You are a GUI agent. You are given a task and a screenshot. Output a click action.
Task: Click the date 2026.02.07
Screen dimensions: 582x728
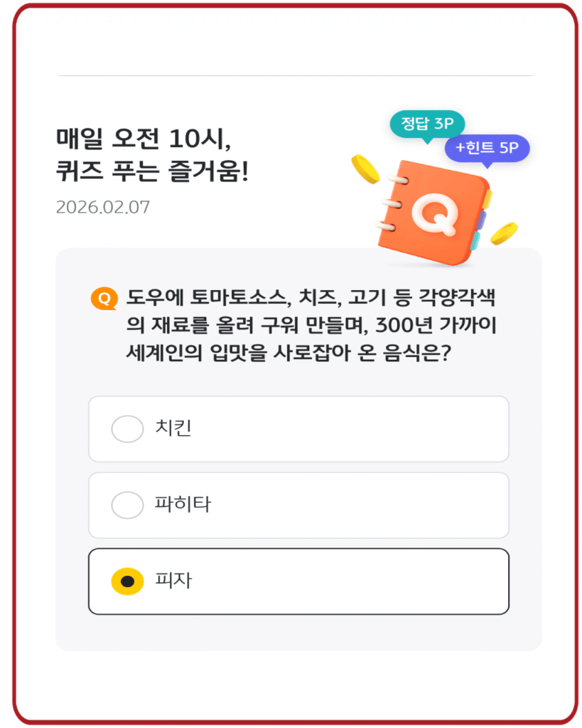(x=102, y=208)
